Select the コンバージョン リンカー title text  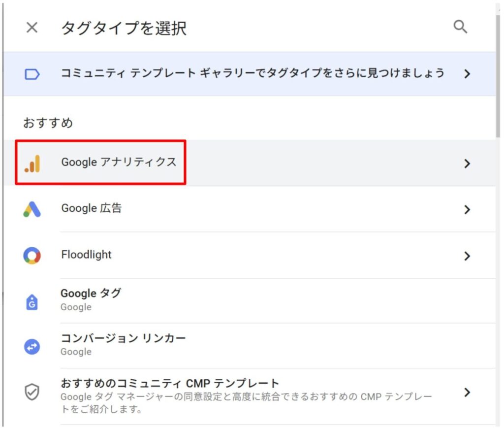(123, 338)
